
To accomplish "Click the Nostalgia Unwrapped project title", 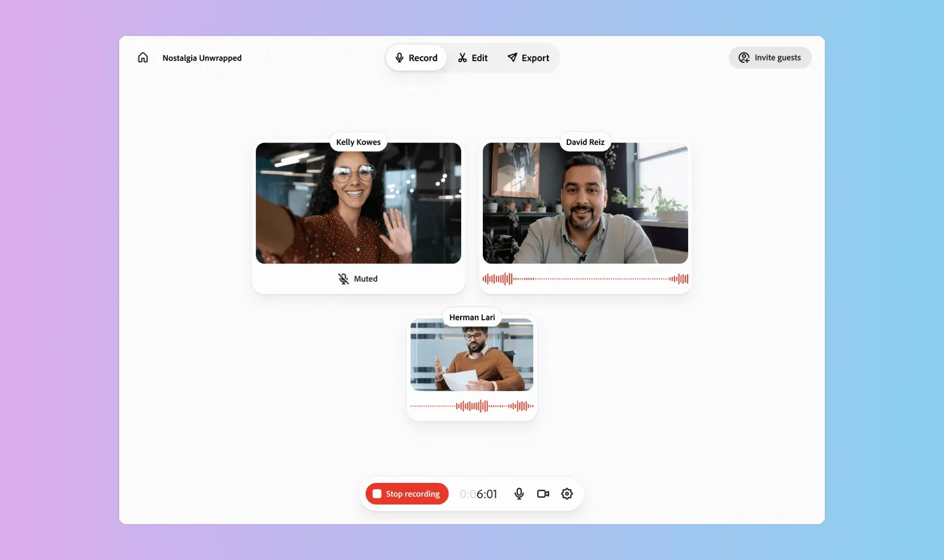I will tap(202, 58).
